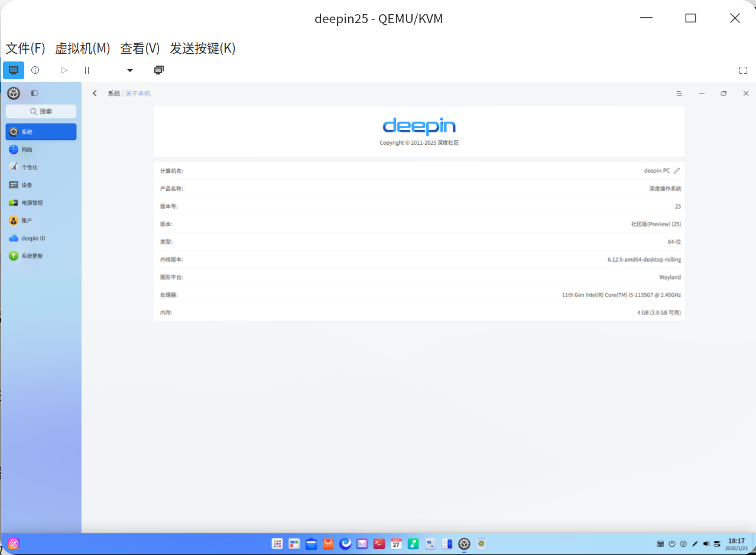This screenshot has height=555, width=756.
Task: Open the terminal icon in the taskbar
Action: 379,544
